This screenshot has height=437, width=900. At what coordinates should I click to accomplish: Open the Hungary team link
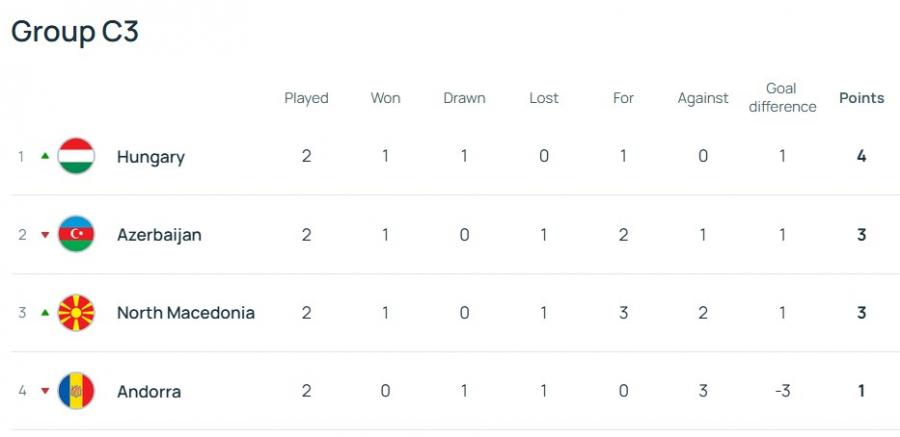(150, 157)
